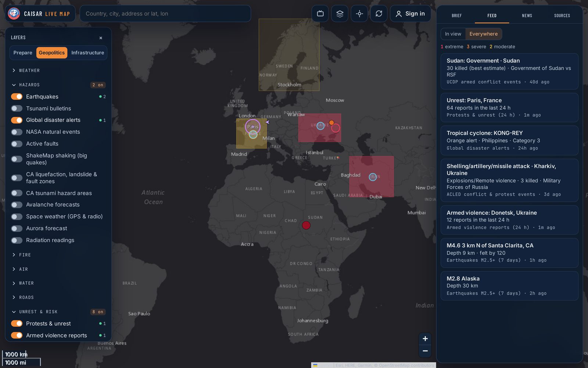
Task: Click the Sign in button
Action: coord(410,14)
